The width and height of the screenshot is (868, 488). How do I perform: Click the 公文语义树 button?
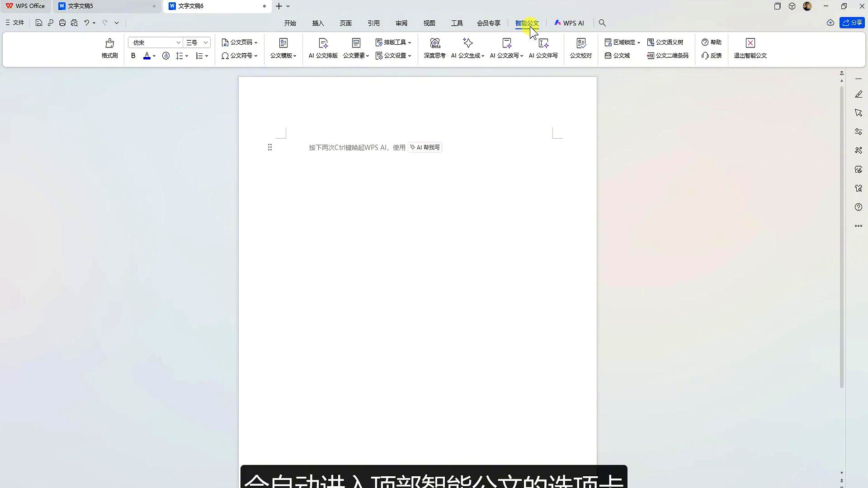[x=665, y=42]
